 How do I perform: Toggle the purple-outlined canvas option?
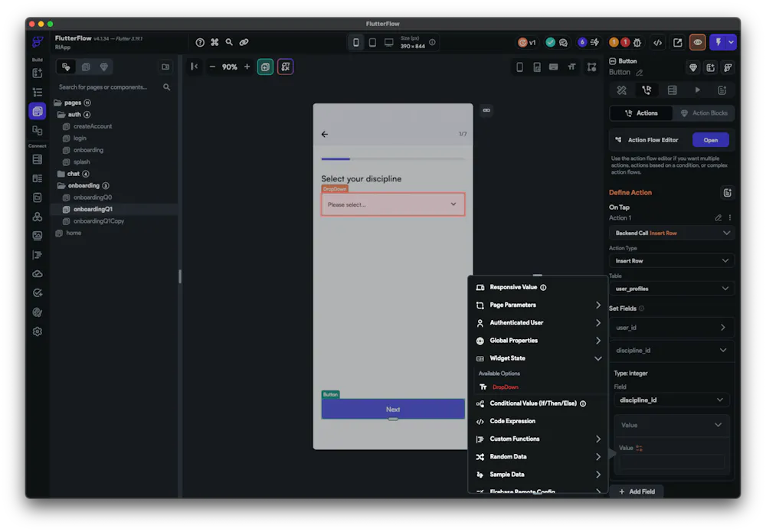[285, 67]
